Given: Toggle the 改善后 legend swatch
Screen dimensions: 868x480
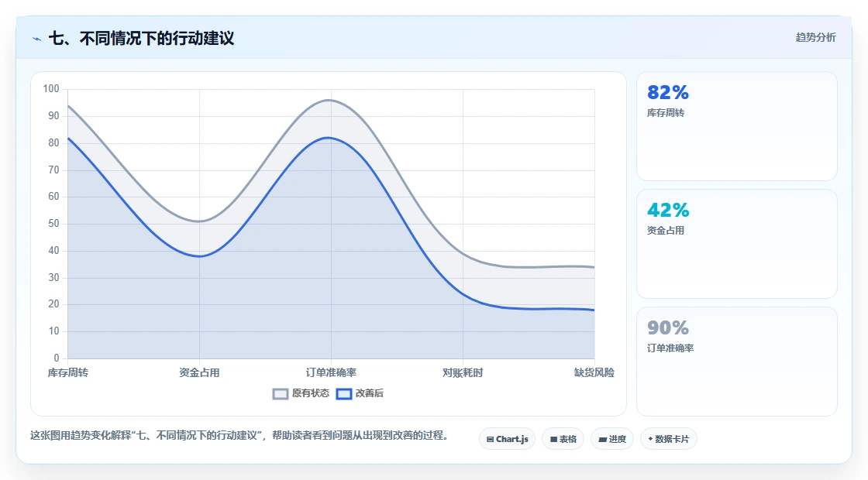Looking at the screenshot, I should [344, 394].
